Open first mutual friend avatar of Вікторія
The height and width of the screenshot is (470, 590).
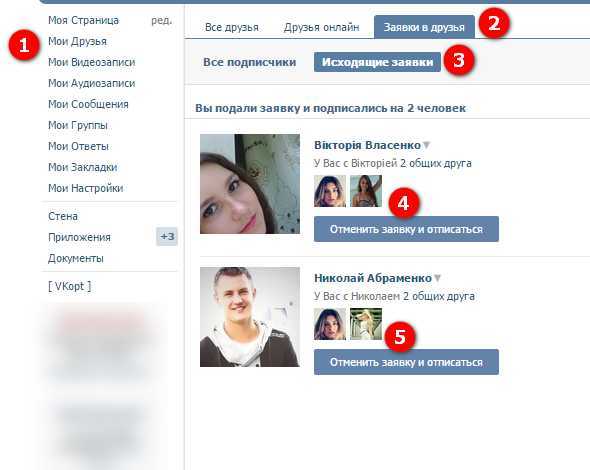tap(330, 191)
